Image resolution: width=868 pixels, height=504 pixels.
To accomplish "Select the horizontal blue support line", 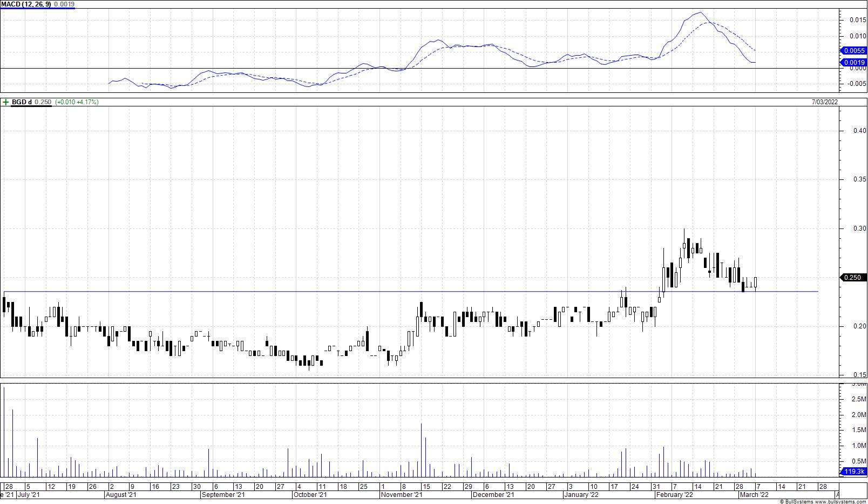I will [x=410, y=292].
